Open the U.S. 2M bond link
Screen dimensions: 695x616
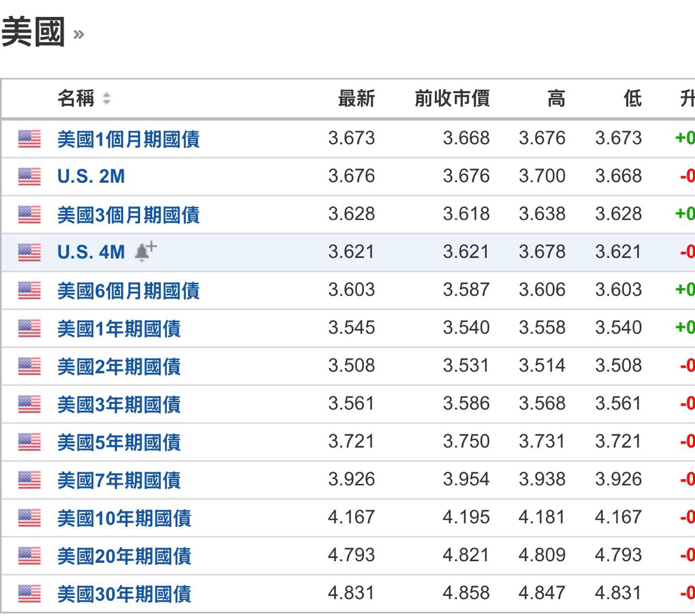tap(91, 176)
